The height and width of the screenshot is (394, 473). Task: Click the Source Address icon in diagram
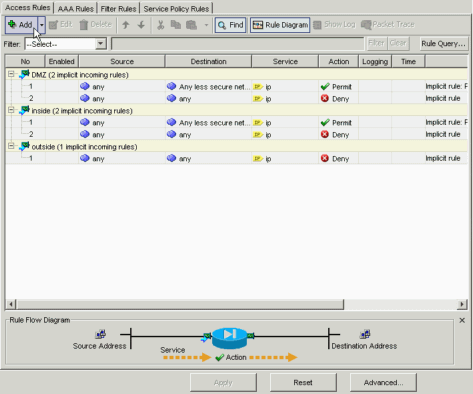[100, 334]
